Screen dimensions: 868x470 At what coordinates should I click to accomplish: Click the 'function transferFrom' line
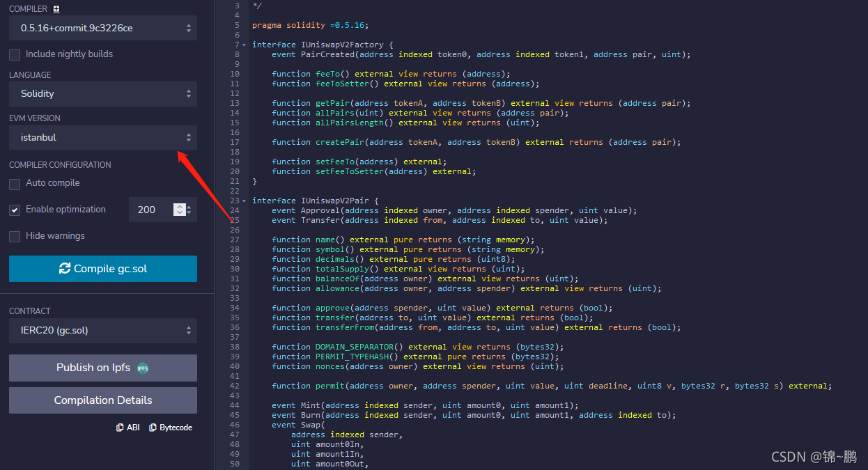(476, 327)
